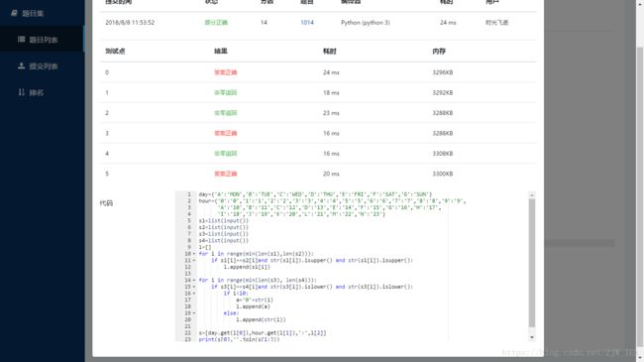Click the green status text in the submission row

(216, 22)
